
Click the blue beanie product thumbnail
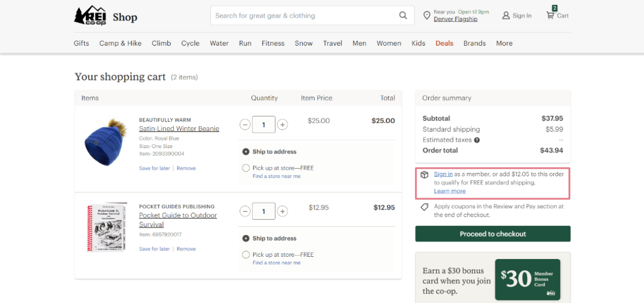(x=106, y=142)
